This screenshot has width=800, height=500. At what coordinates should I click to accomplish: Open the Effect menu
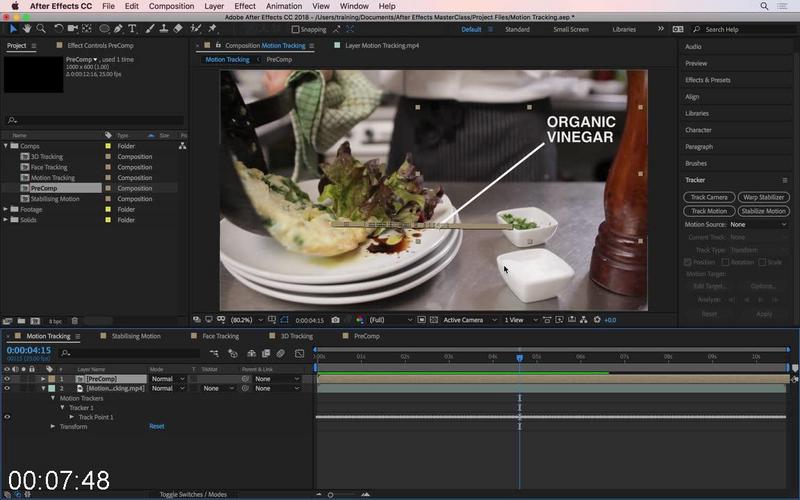[x=245, y=6]
